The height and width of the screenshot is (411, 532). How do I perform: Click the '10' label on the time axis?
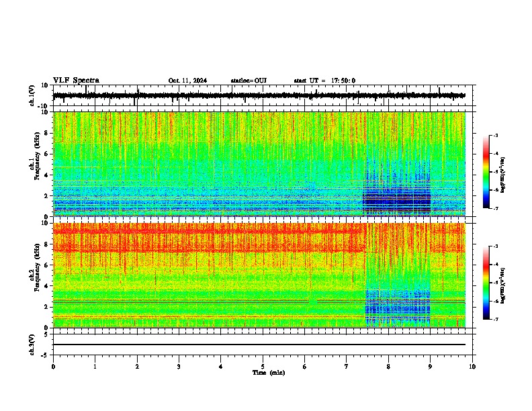pos(472,367)
